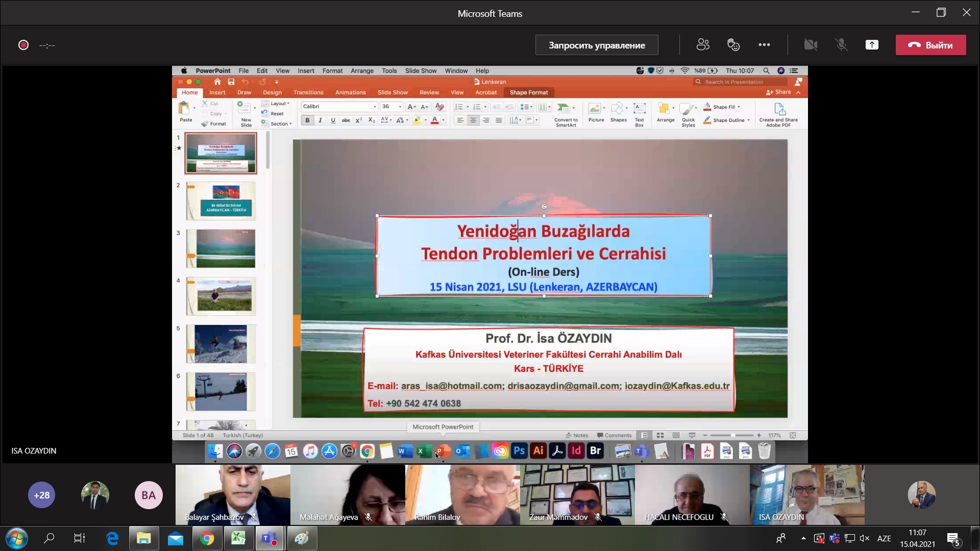Image resolution: width=980 pixels, height=551 pixels.
Task: Toggle Italic formatting
Action: [320, 120]
